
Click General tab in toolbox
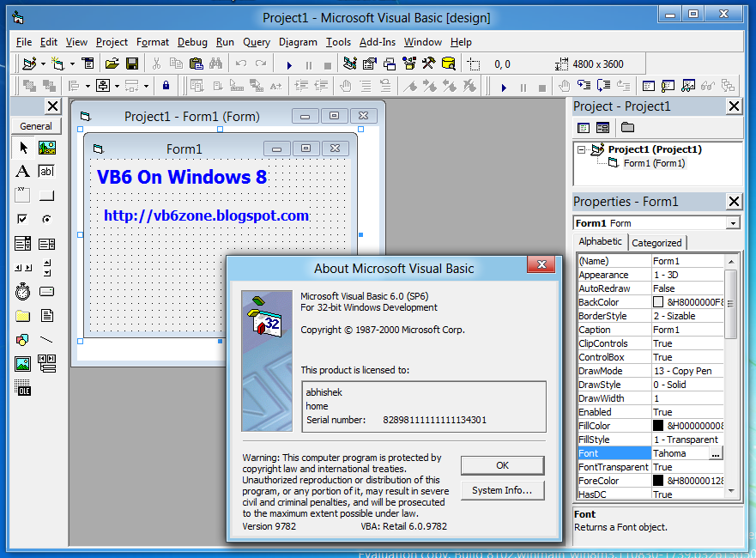pos(36,126)
